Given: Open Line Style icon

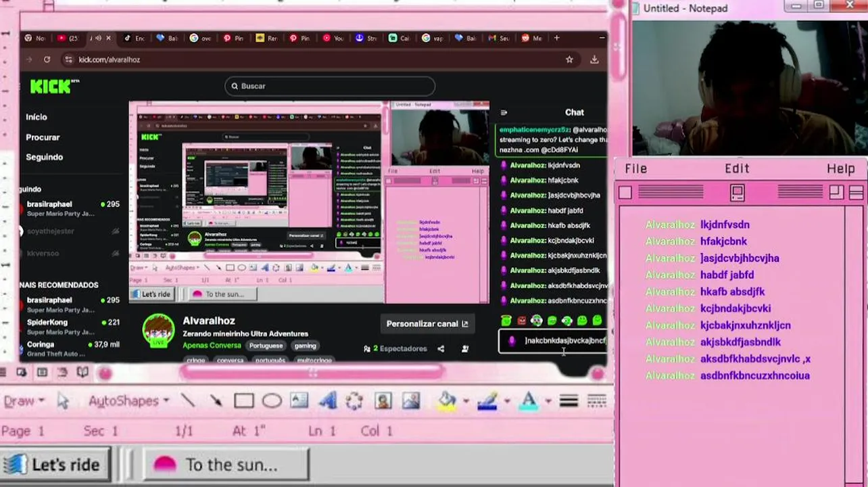Looking at the screenshot, I should coord(569,401).
